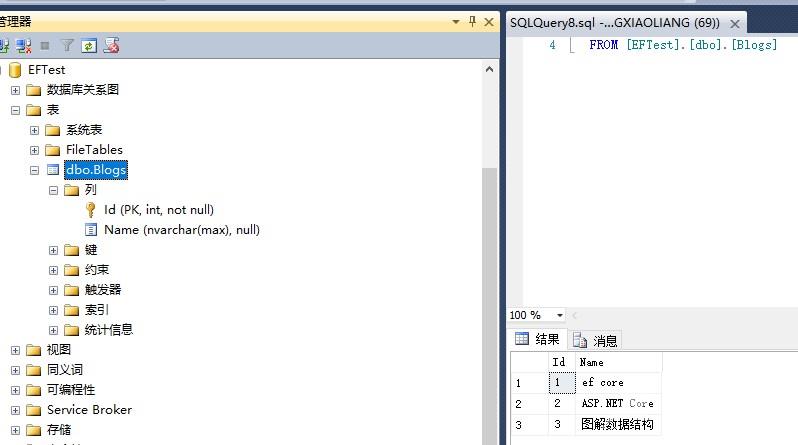Click the EFTest database icon
This screenshot has height=445, width=798.
pyautogui.click(x=15, y=70)
